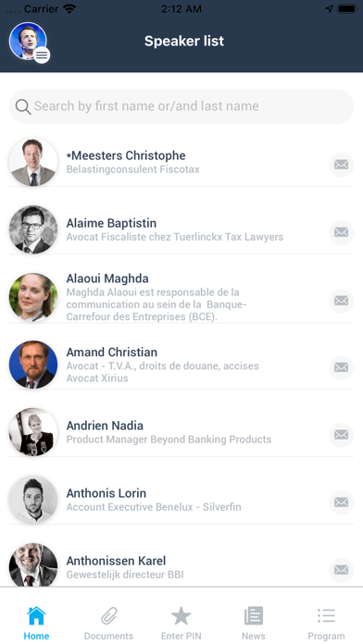Open the hamburger menu on profile avatar
This screenshot has height=644, width=363.
pos(42,55)
